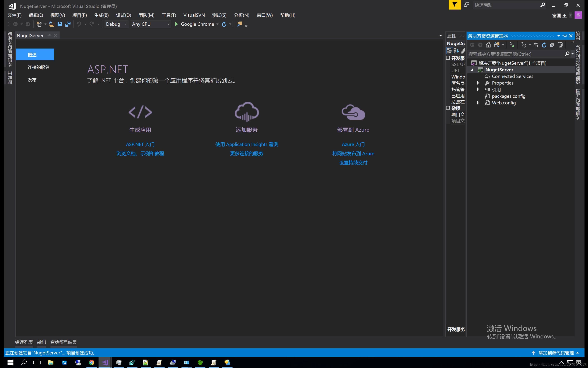Click the browser Refresh icon in toolbar
Screen dimensions: 588x368
(x=224, y=24)
